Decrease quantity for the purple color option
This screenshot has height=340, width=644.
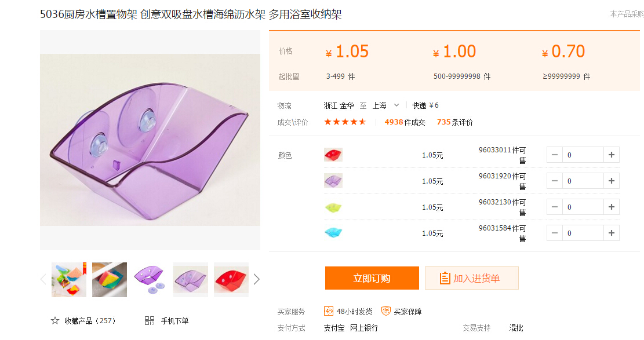click(555, 181)
